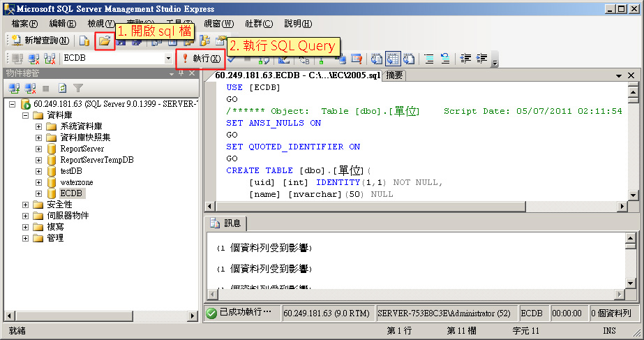This screenshot has height=340, width=644.
Task: Click the Disconnect icon in the SQL editor toolbar
Action: 33,59
